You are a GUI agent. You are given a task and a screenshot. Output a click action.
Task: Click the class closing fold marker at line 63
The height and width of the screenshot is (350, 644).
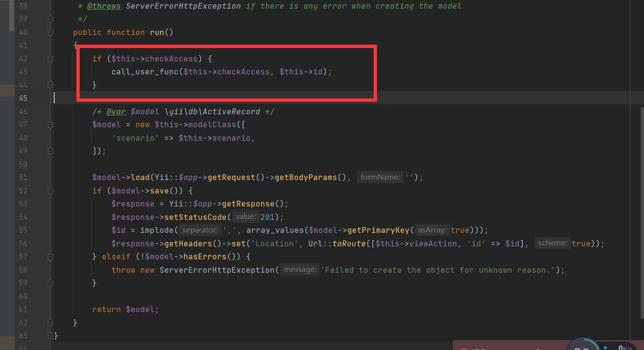[50, 336]
